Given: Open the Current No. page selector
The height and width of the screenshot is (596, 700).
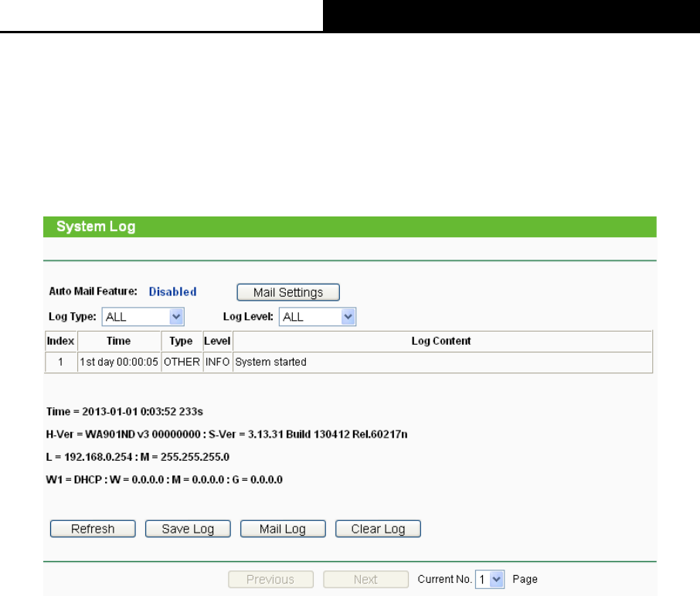Looking at the screenshot, I should (490, 579).
